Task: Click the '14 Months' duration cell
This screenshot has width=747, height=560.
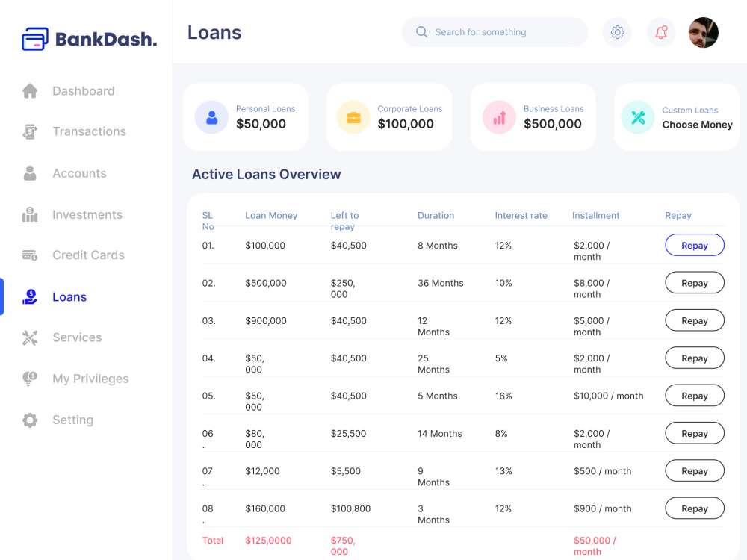Action: pos(440,433)
